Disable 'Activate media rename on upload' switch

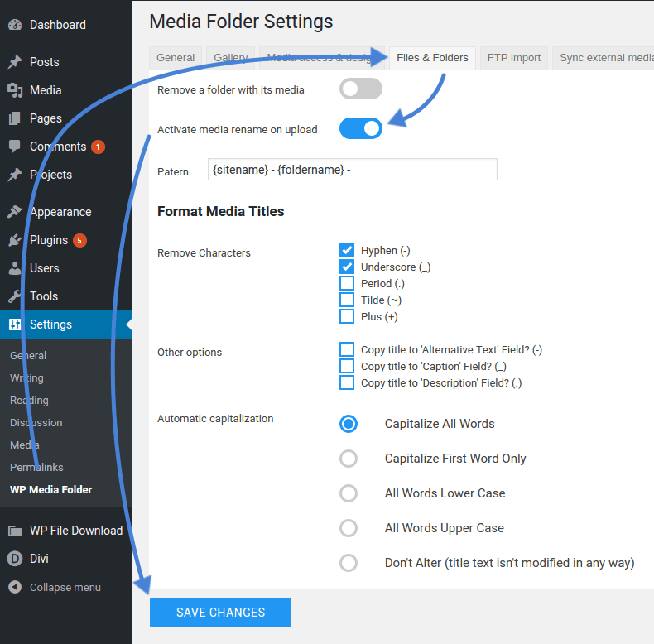pos(360,128)
